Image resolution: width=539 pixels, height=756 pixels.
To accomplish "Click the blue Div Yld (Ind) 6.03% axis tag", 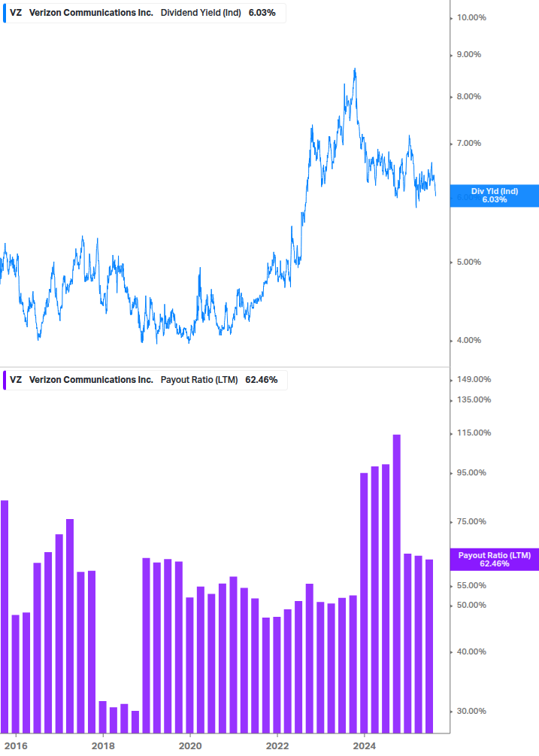I will tap(494, 196).
